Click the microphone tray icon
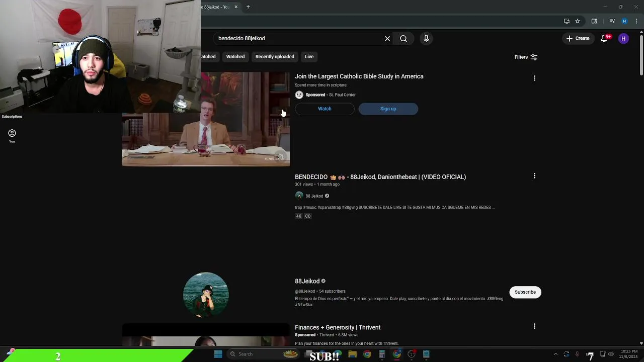 point(577,354)
